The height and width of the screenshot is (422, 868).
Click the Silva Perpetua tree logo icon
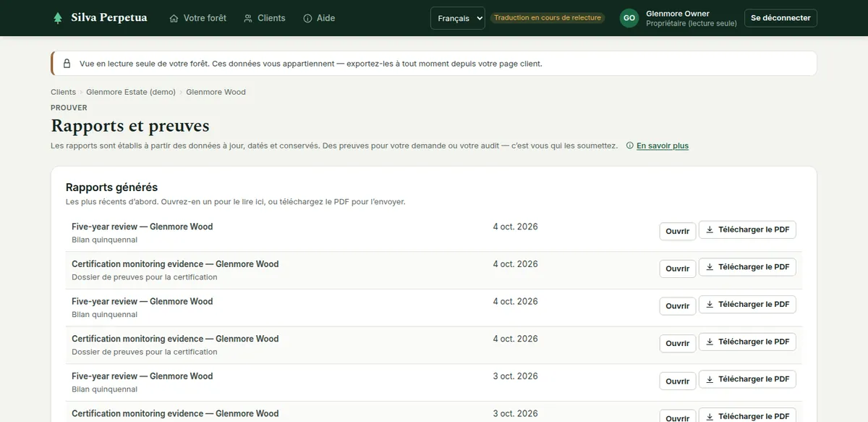[58, 18]
